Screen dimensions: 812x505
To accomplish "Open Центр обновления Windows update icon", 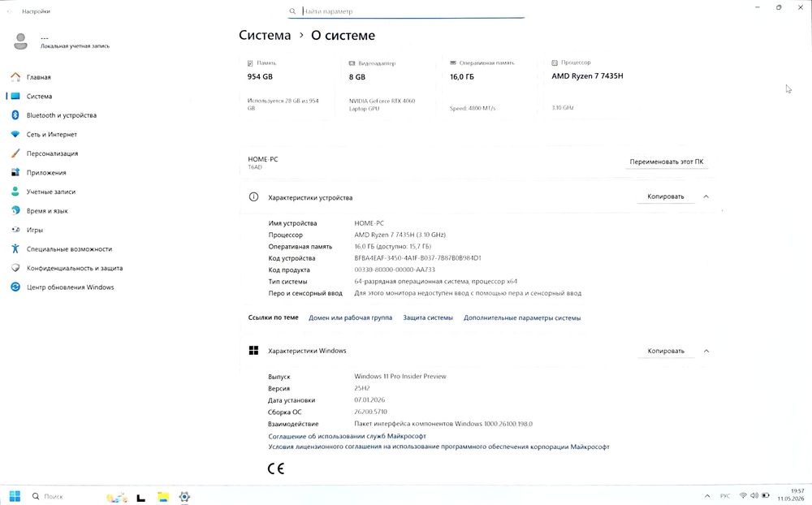I will tap(15, 287).
